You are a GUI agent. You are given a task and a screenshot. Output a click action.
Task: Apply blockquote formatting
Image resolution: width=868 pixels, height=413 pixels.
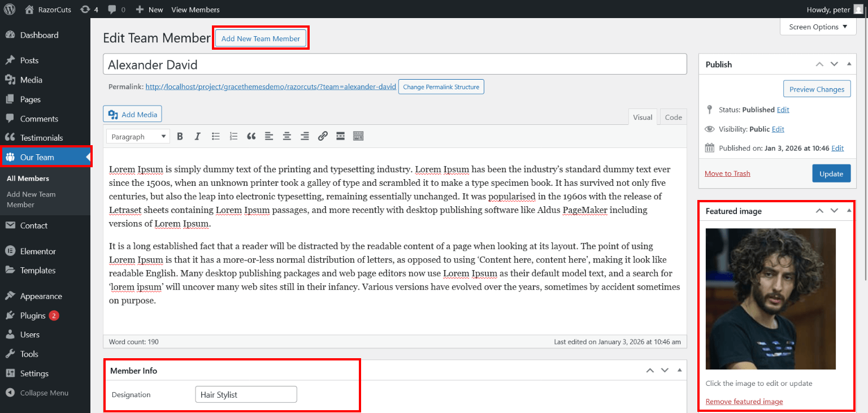click(251, 136)
